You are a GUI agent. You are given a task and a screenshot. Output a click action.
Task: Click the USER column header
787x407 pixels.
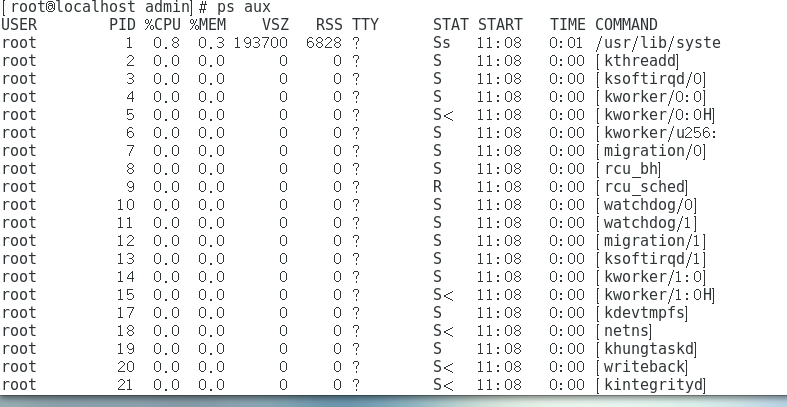[x=19, y=25]
